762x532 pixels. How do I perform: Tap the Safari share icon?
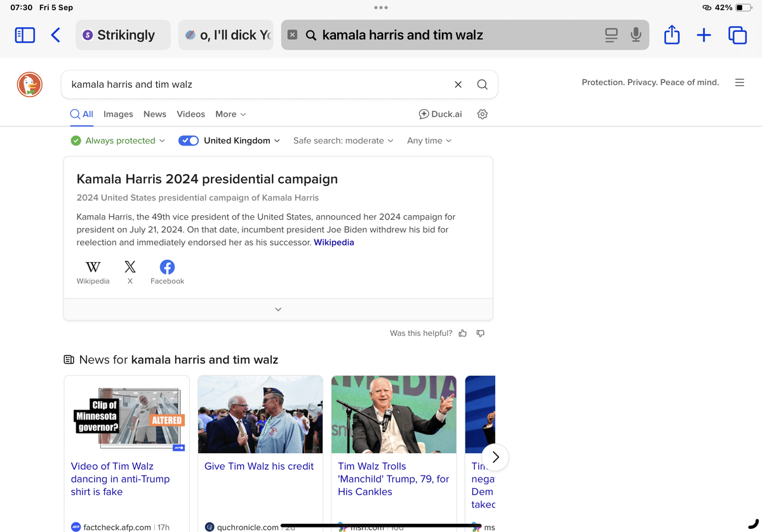click(671, 35)
